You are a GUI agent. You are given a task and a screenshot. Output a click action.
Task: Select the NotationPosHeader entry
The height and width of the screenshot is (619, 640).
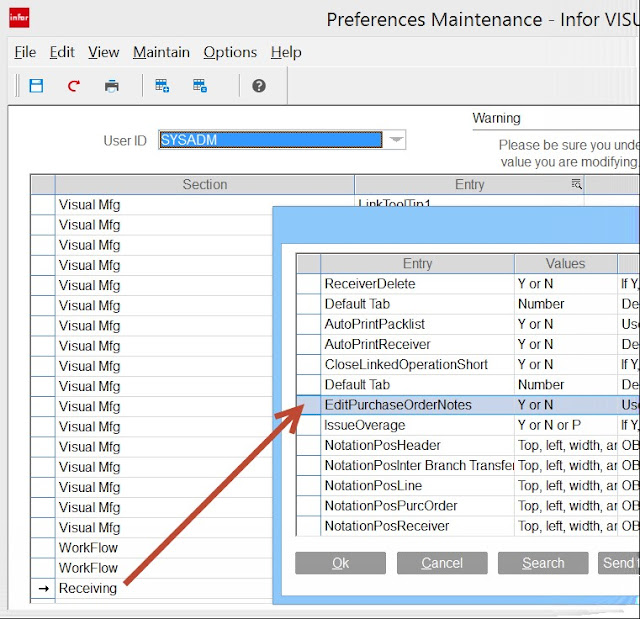click(417, 445)
